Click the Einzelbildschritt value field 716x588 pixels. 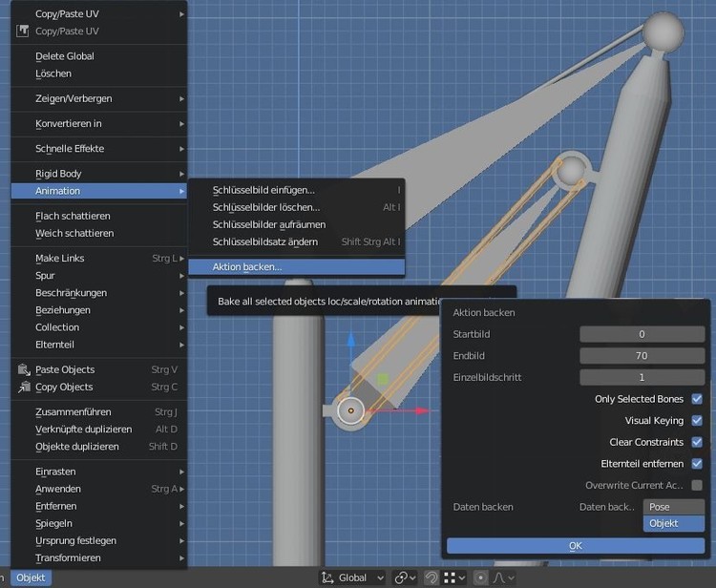click(x=642, y=377)
